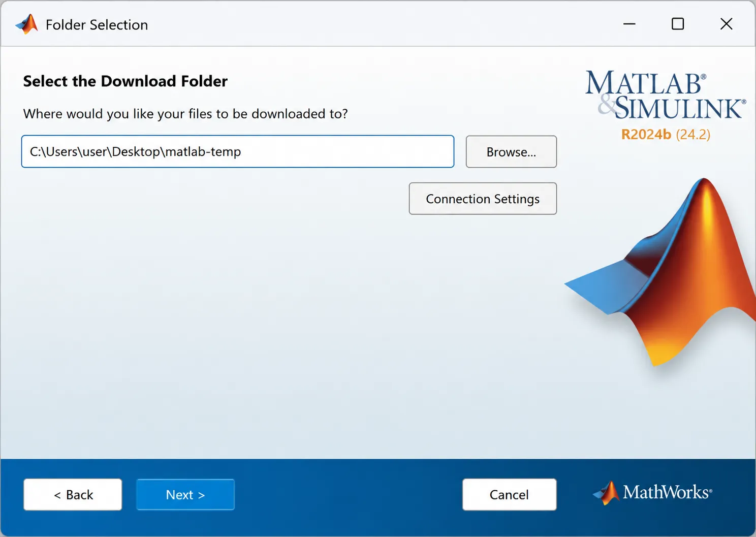Close the Folder Selection window
756x537 pixels.
click(727, 24)
